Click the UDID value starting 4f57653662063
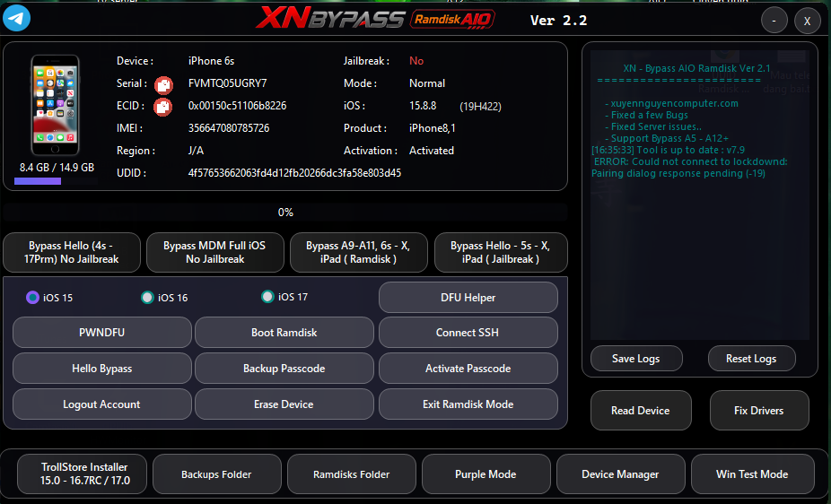Image resolution: width=831 pixels, height=504 pixels. coord(294,172)
